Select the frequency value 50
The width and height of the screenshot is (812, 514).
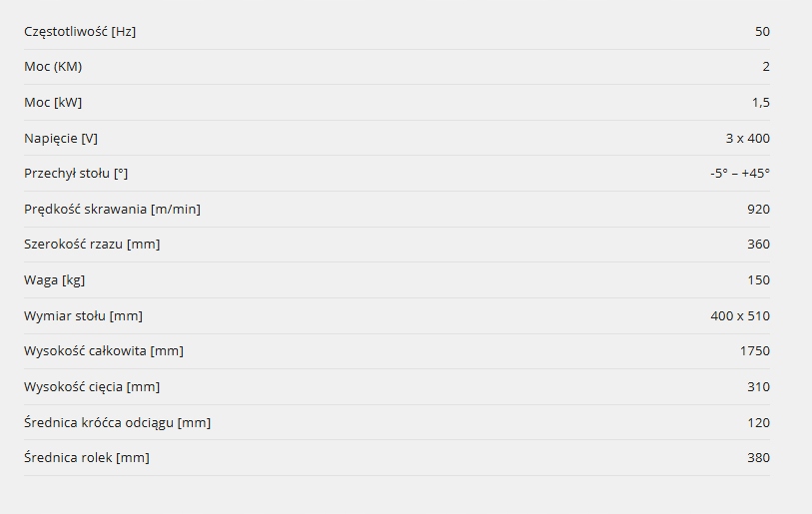point(762,31)
